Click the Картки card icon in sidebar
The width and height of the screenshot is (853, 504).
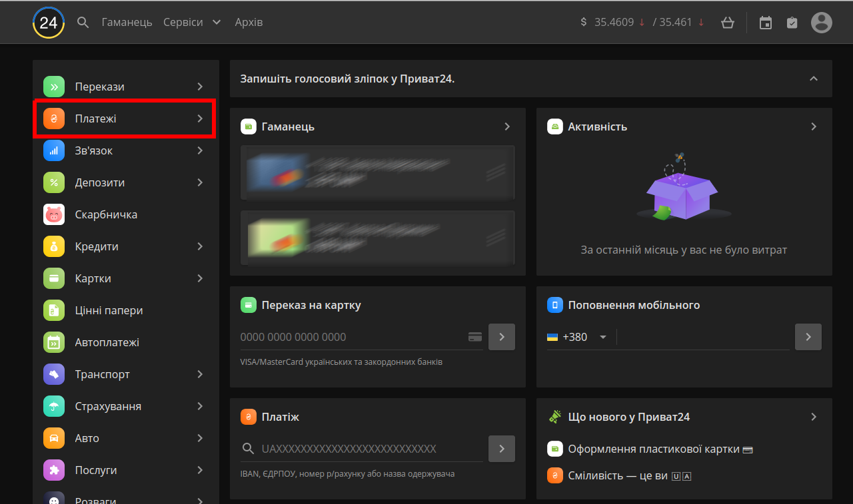(x=54, y=278)
